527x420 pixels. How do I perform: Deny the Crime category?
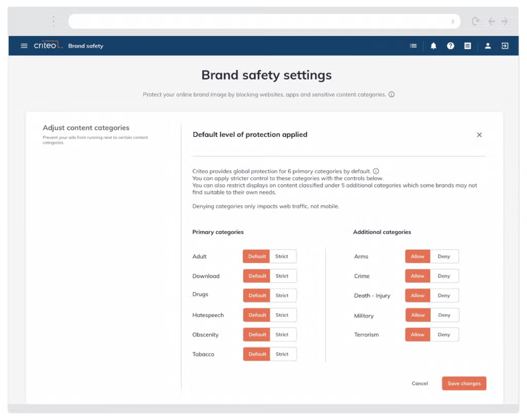pyautogui.click(x=444, y=276)
